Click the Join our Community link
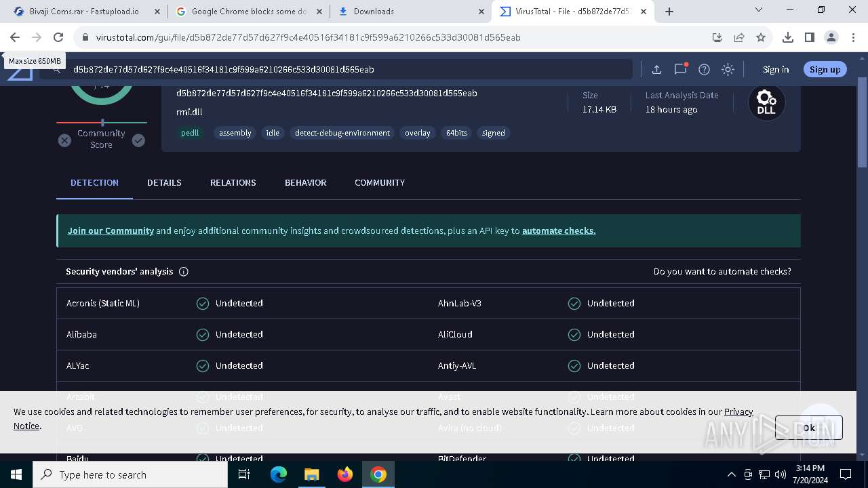This screenshot has height=488, width=868. pos(111,230)
